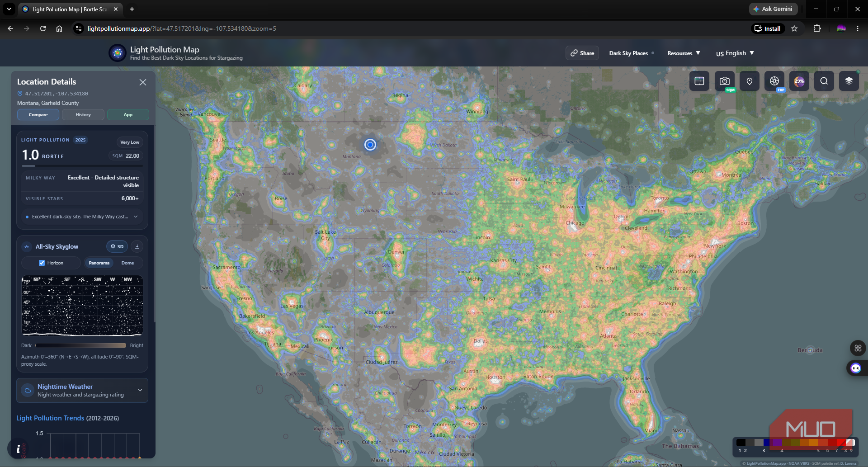Open the SQM camera measurement tool

point(725,81)
